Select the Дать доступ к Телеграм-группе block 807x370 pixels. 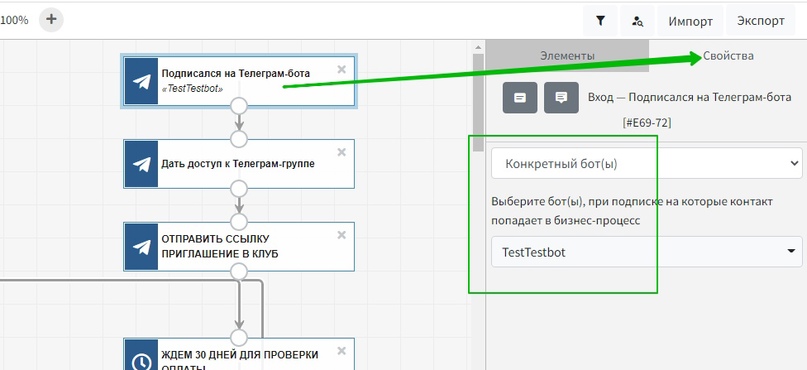pyautogui.click(x=239, y=164)
